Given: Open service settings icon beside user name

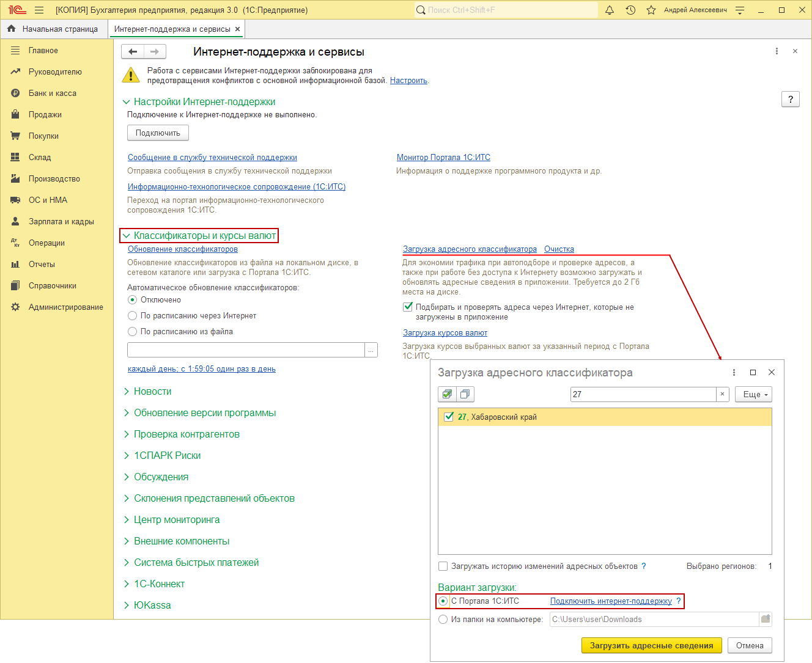Looking at the screenshot, I should [740, 10].
